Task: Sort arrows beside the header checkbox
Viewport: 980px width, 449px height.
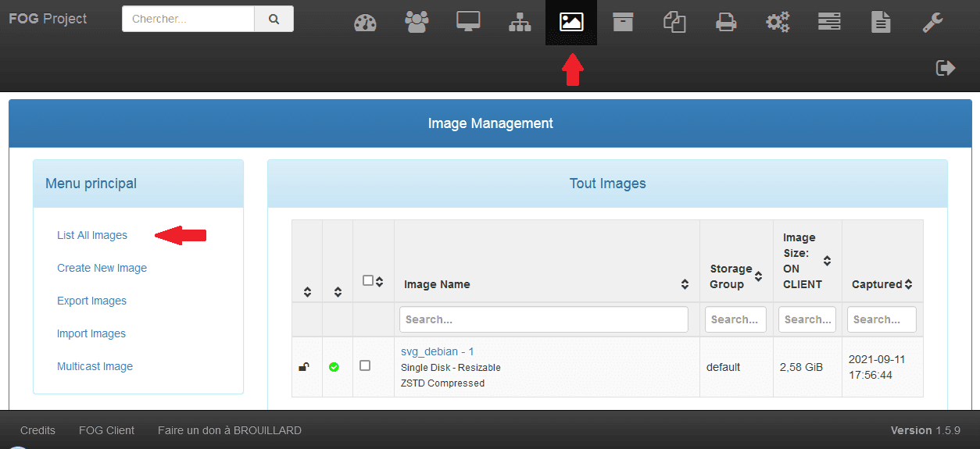Action: [379, 281]
